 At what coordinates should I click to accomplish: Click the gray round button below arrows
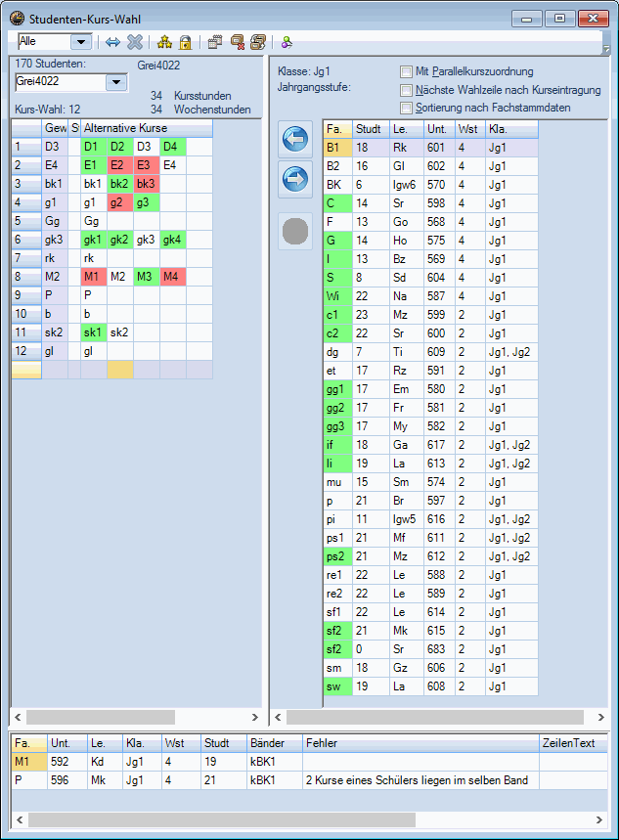click(x=294, y=231)
